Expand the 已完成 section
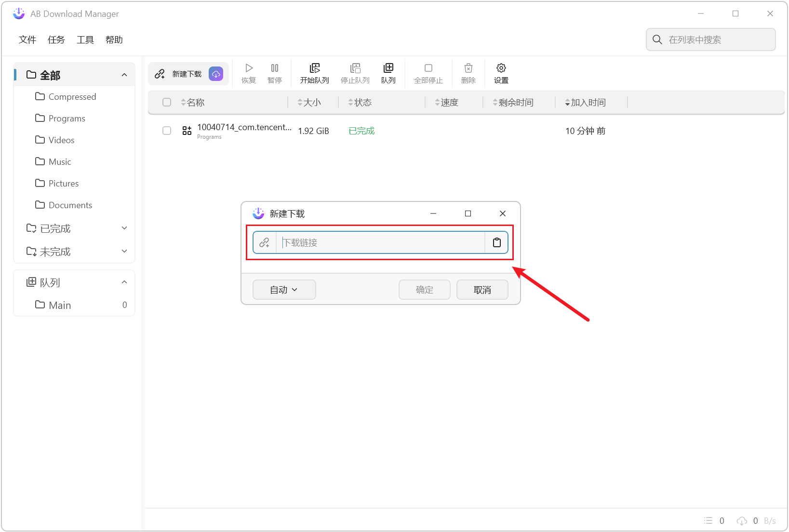Image resolution: width=789 pixels, height=532 pixels. click(x=124, y=228)
